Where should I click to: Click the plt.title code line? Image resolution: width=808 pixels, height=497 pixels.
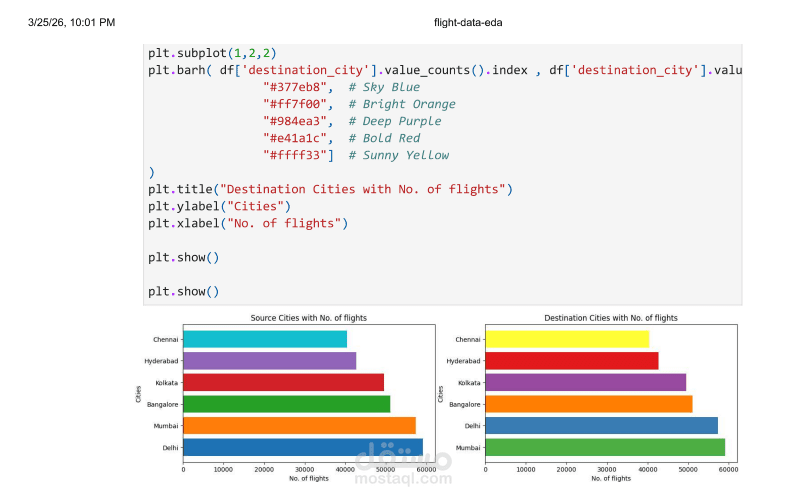330,189
